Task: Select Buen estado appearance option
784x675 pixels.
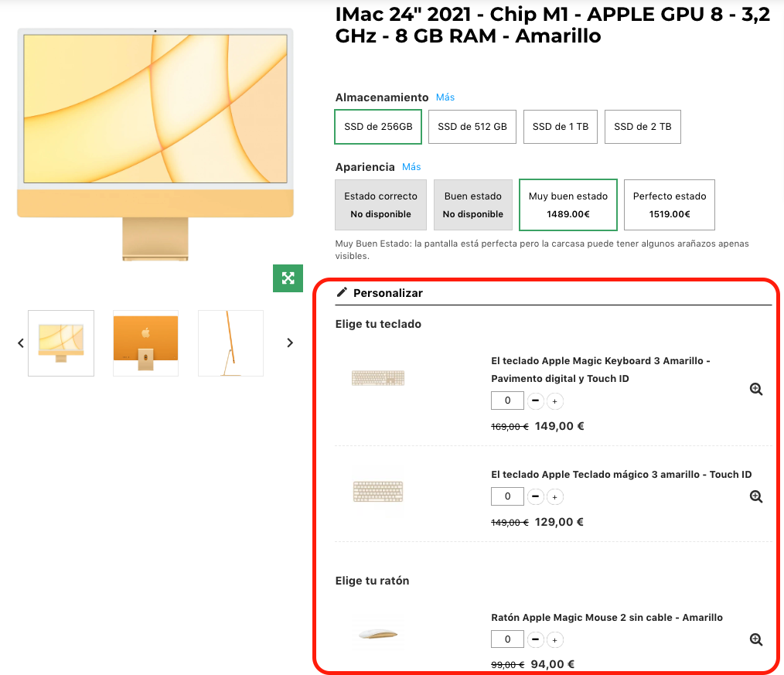Action: click(x=473, y=205)
